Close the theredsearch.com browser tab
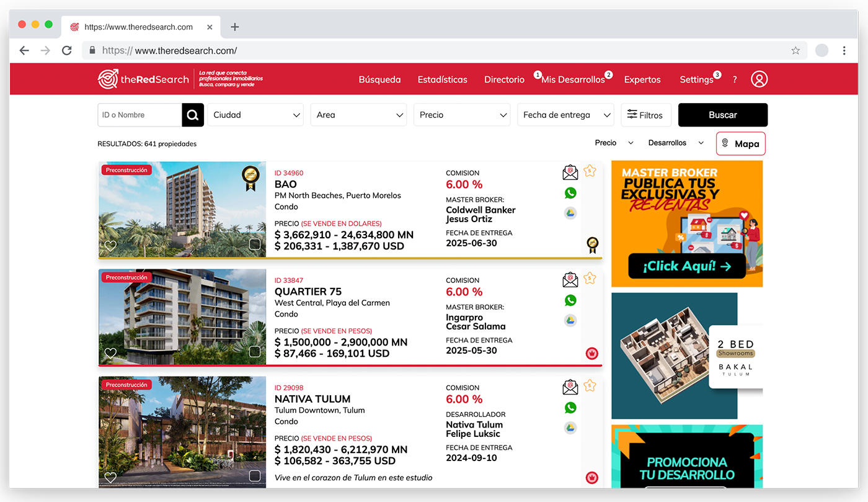 (210, 27)
